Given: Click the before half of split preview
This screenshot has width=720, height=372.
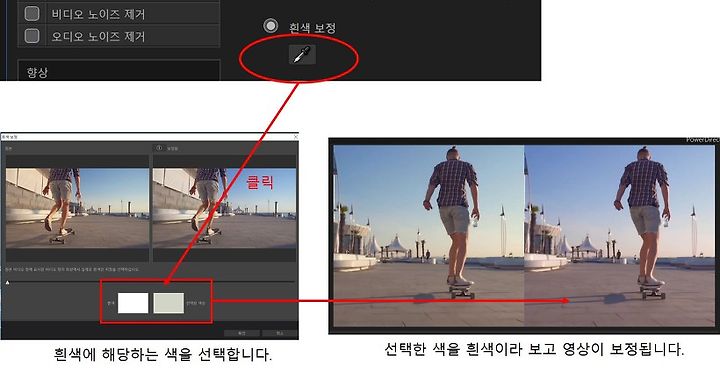Looking at the screenshot, I should [x=429, y=236].
